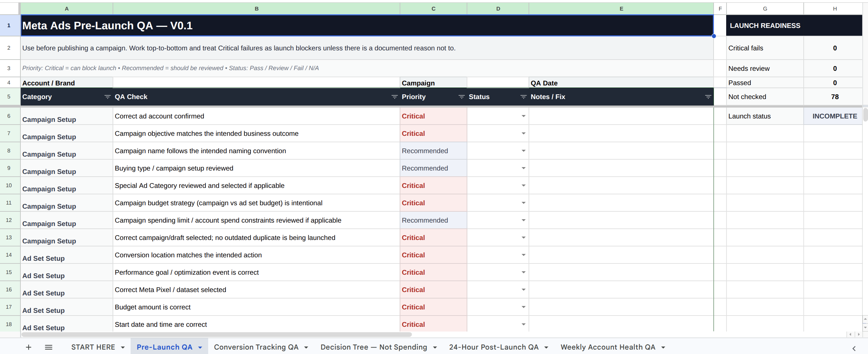Click the LAUNCH READINESS header cell

pyautogui.click(x=794, y=26)
